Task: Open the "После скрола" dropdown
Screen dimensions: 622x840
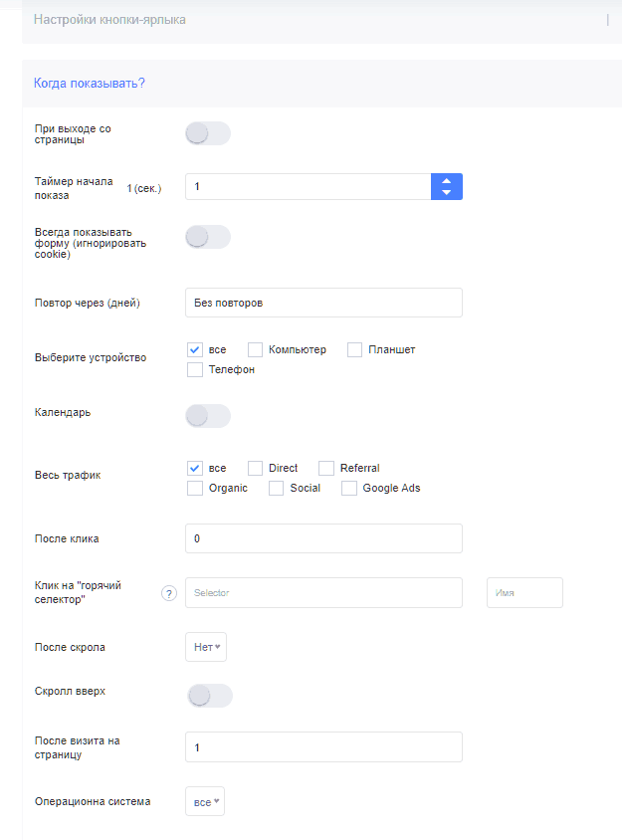Action: (x=206, y=647)
